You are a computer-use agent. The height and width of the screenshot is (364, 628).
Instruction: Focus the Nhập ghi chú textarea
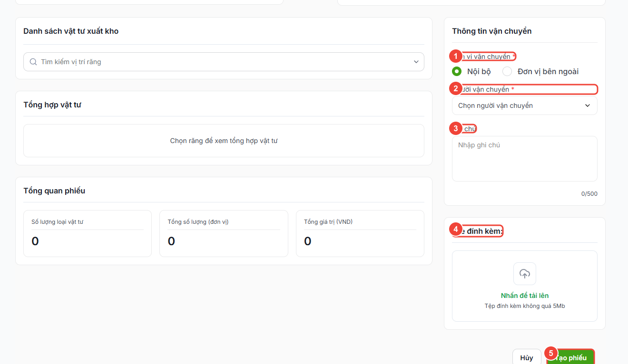click(524, 159)
